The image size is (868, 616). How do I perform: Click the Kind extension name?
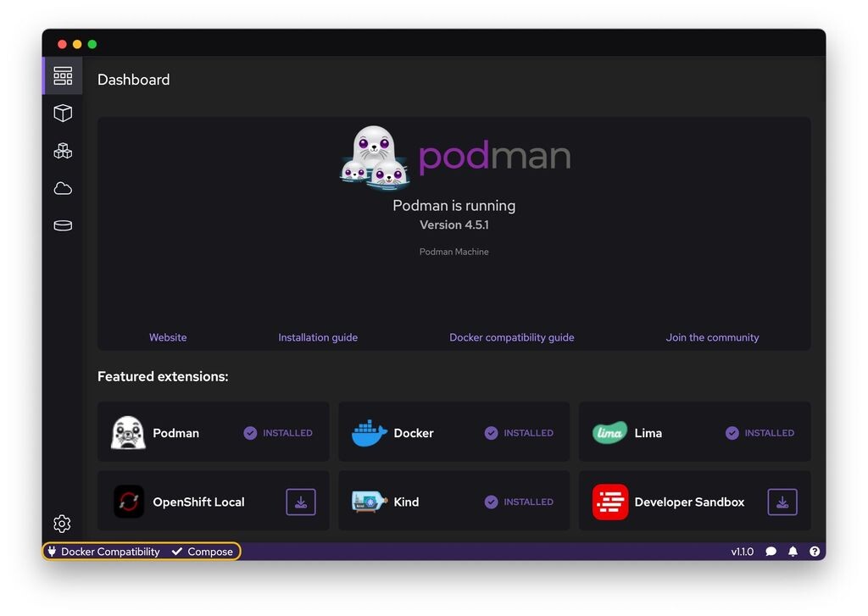pos(406,502)
